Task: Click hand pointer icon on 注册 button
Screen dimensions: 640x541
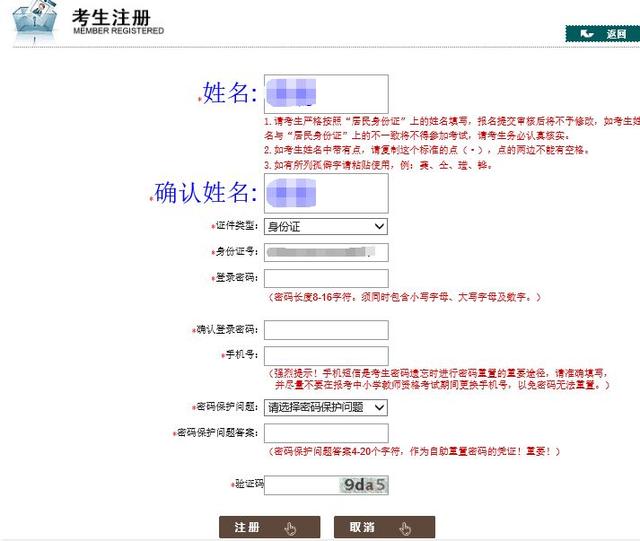Action: click(x=290, y=528)
